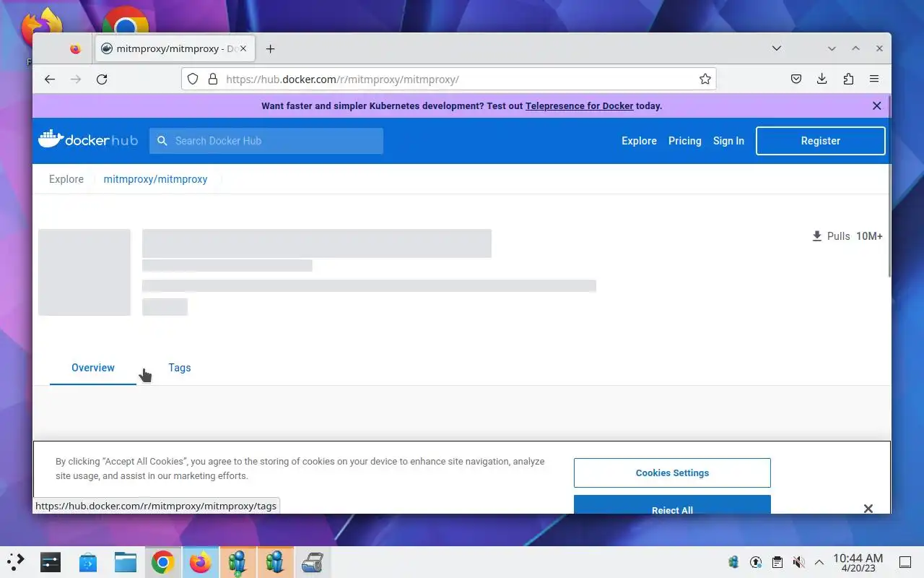Open clipboard tray icon
The width and height of the screenshot is (924, 578).
777,561
